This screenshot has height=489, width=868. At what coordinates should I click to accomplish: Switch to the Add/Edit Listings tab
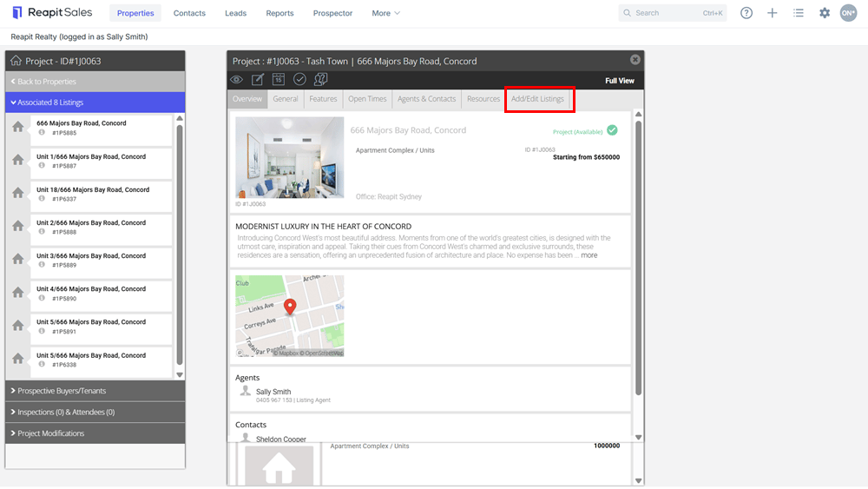pyautogui.click(x=537, y=99)
